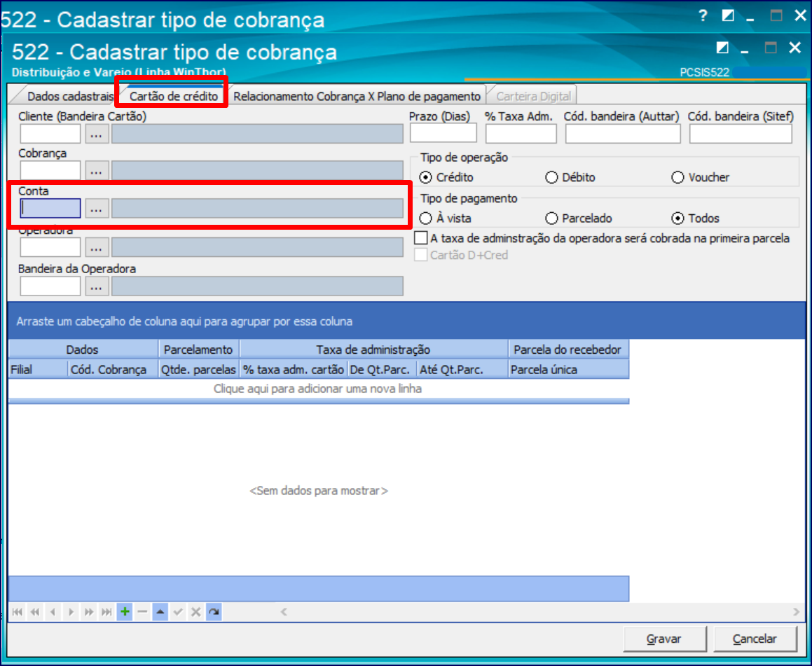
Task: Open lookup for Cliente (Bandeira Cartão)
Action: (x=96, y=134)
